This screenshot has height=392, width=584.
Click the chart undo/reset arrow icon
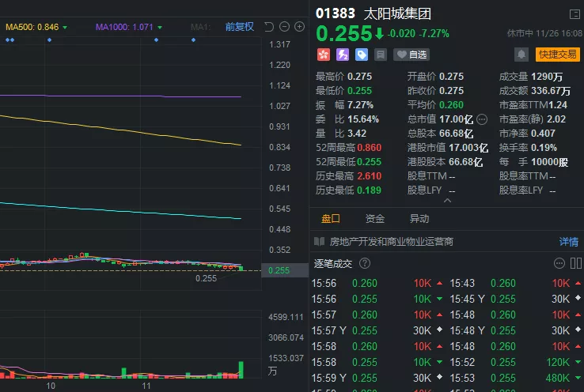[x=269, y=27]
